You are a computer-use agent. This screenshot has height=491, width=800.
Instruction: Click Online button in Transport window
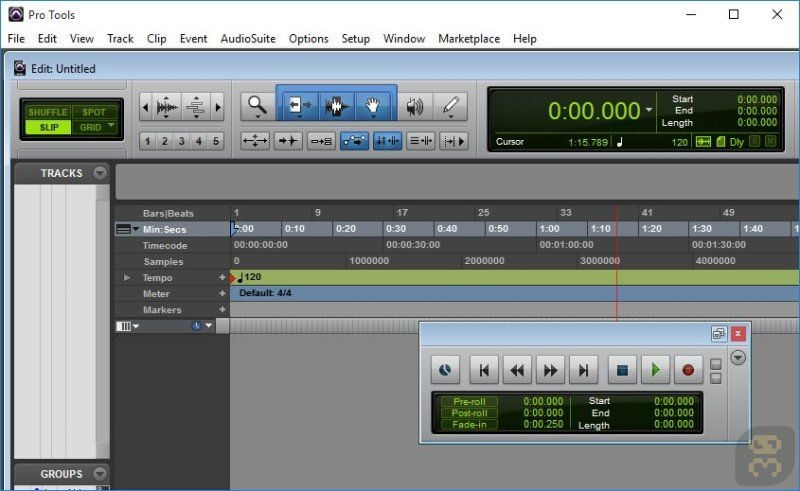click(x=445, y=370)
